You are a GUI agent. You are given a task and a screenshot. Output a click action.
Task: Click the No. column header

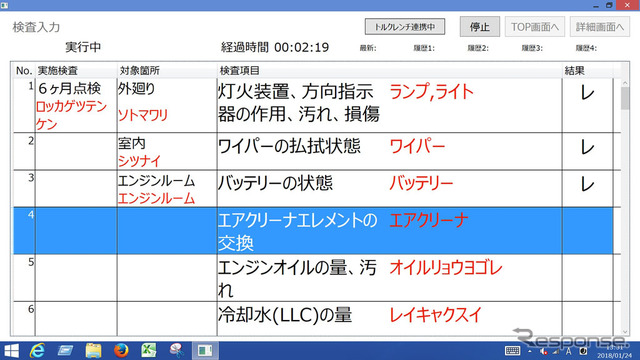[x=24, y=71]
